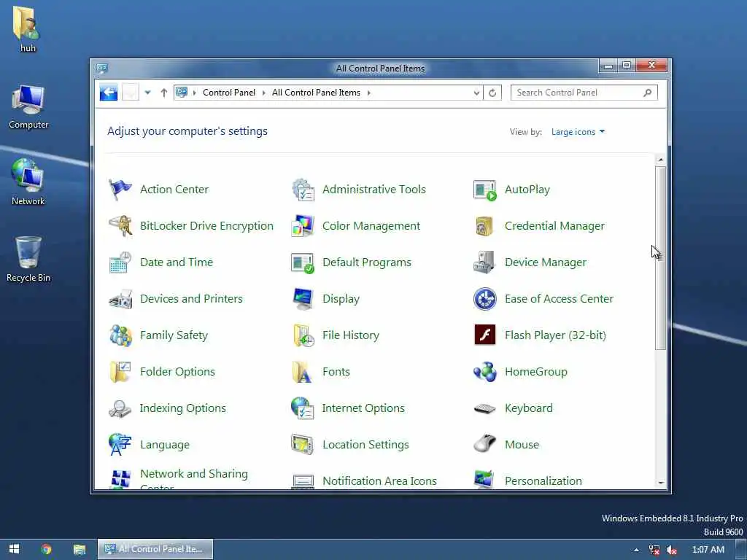The width and height of the screenshot is (747, 560).
Task: Click the vertical scrollbar thumb
Action: coord(660,258)
